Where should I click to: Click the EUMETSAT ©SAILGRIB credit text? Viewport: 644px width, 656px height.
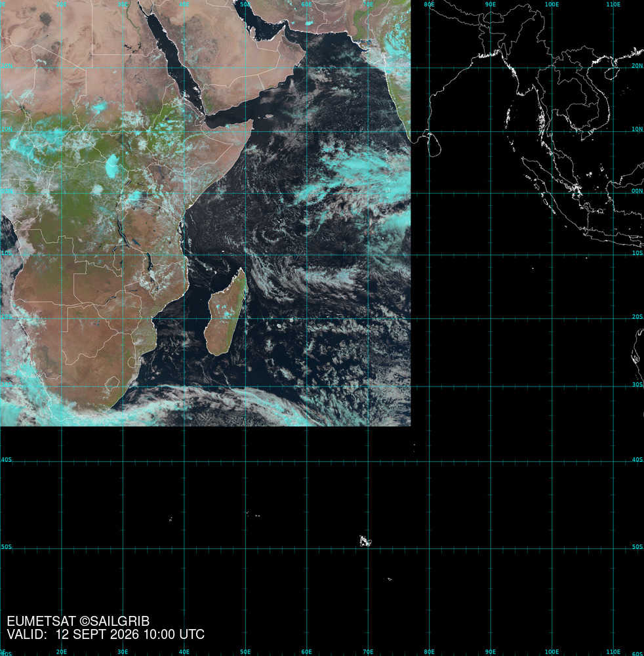point(78,621)
